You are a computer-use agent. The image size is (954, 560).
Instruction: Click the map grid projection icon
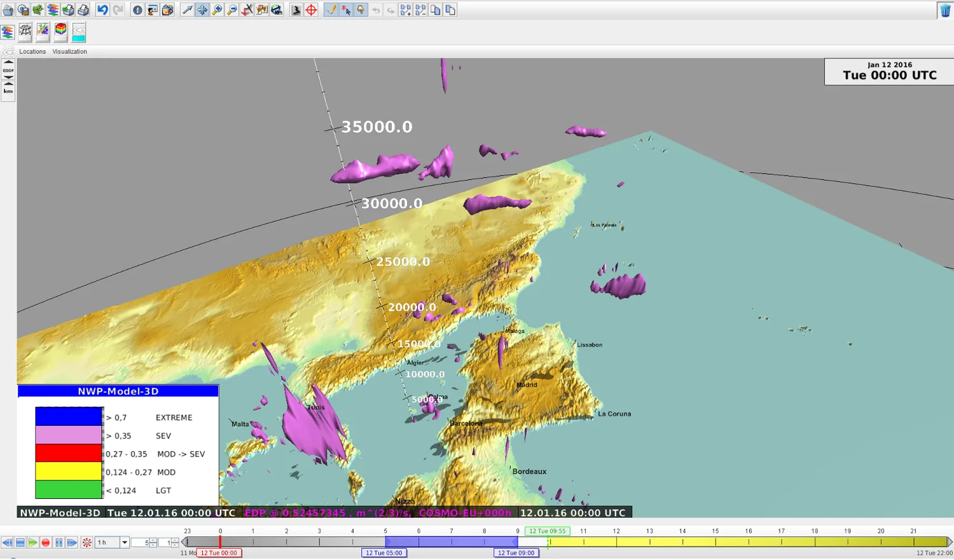pyautogui.click(x=25, y=31)
